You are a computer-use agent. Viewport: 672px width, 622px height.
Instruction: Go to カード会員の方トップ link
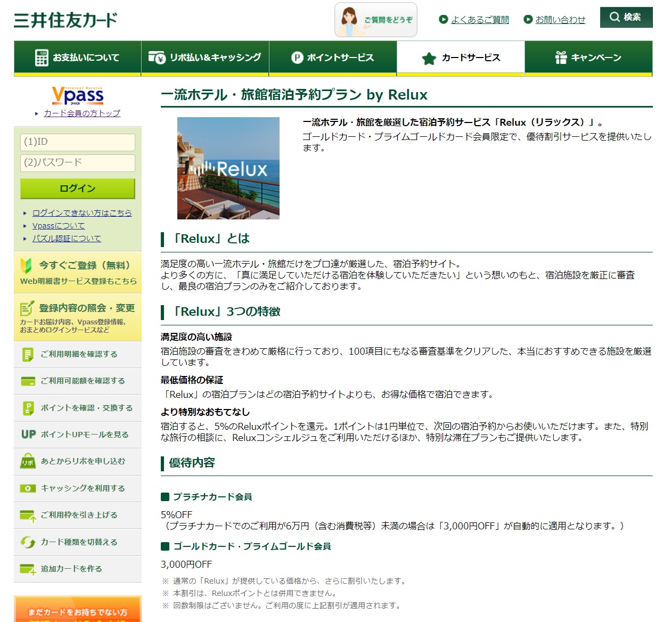tap(82, 113)
